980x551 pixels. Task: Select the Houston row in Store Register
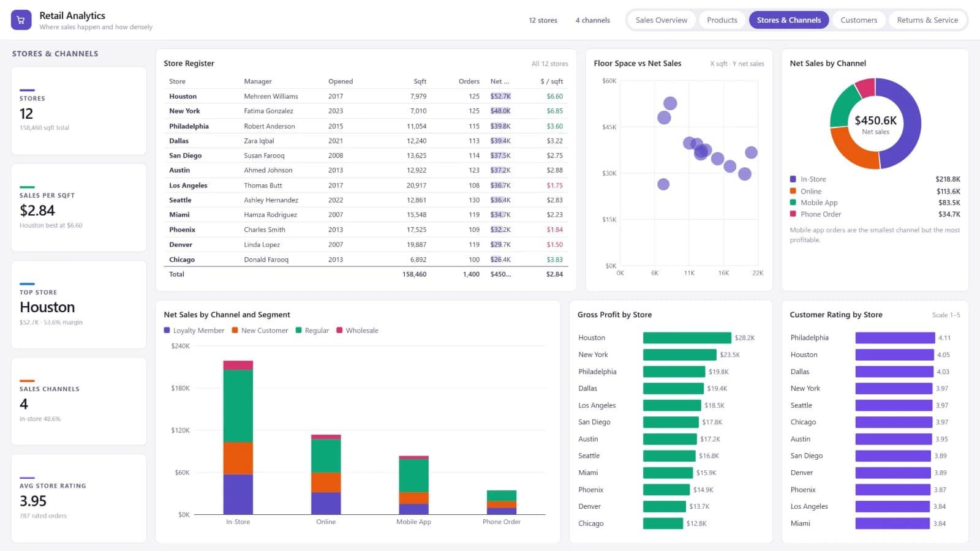(366, 96)
